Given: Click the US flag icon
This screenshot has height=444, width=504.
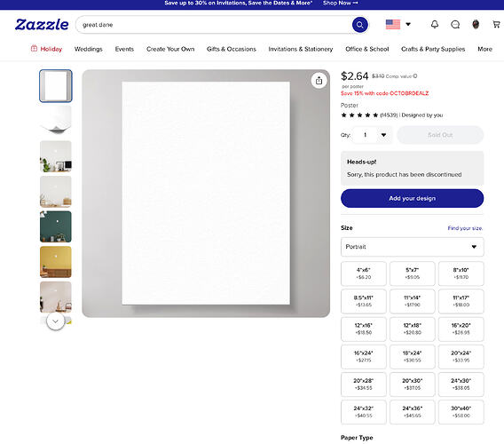Looking at the screenshot, I should tap(393, 24).
